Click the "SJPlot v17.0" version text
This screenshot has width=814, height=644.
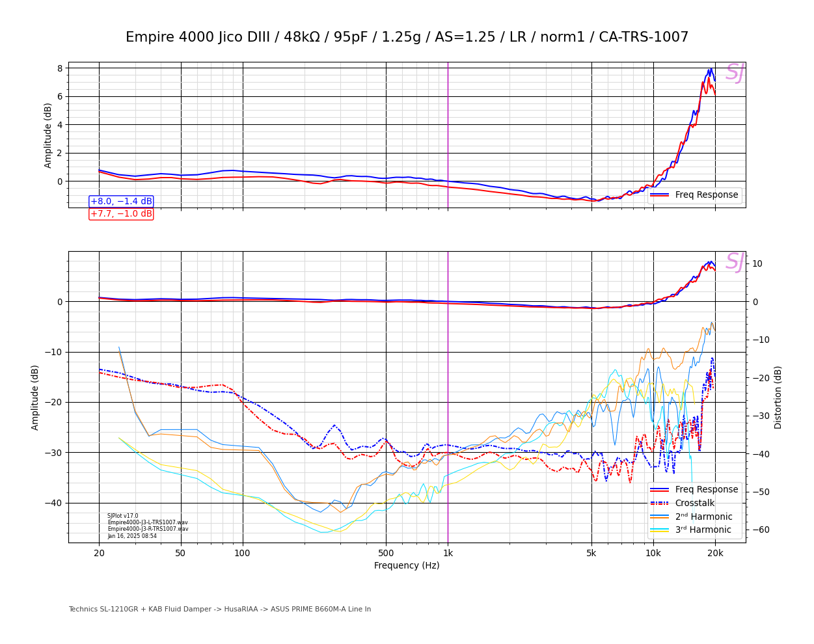click(x=123, y=516)
